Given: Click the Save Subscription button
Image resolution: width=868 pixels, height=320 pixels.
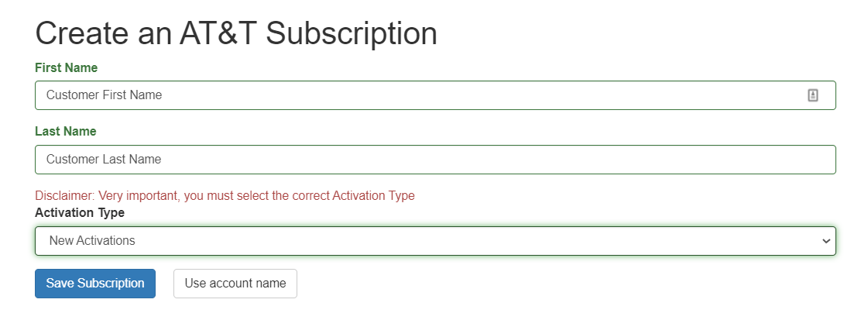Looking at the screenshot, I should pos(95,284).
